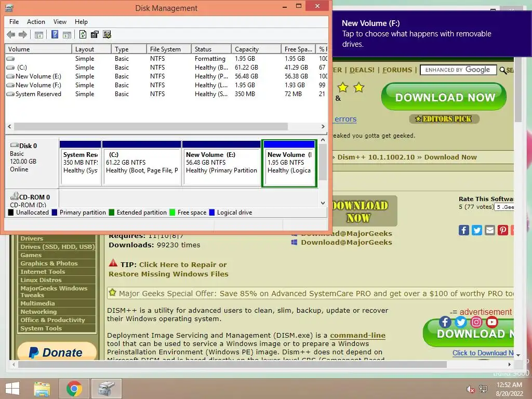Click the down arrow of the disk pane scrollbar
The width and height of the screenshot is (532, 399).
(323, 203)
